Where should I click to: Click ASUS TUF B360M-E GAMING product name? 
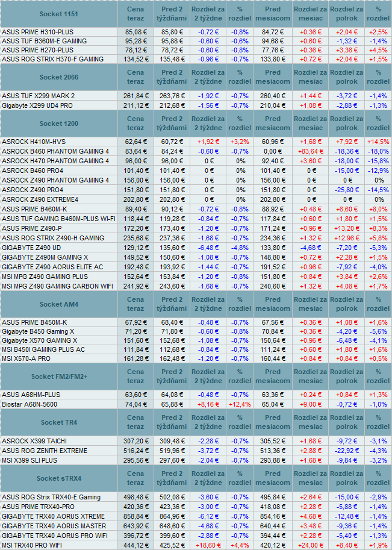[x=44, y=41]
